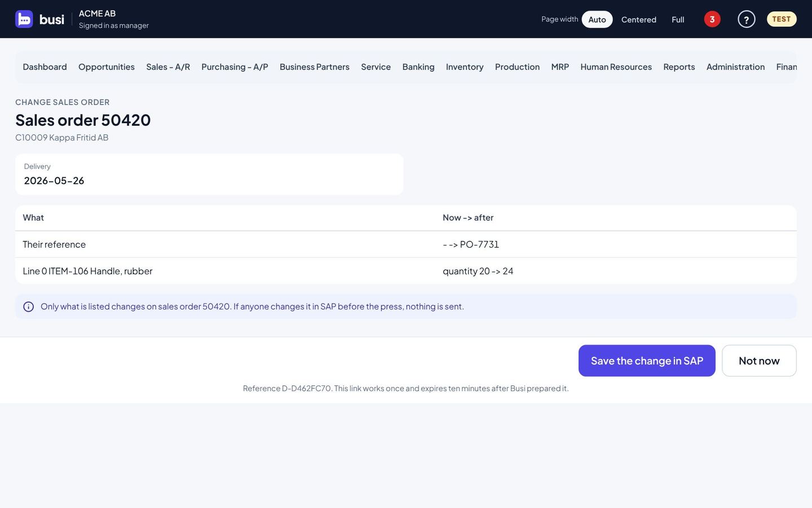Click the Delivery date 2026-05-26 field
The image size is (812, 508).
[209, 174]
